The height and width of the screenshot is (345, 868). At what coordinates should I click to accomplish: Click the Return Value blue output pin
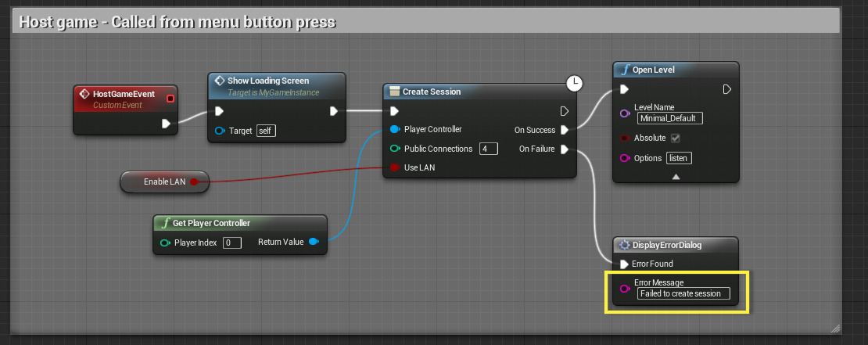314,242
